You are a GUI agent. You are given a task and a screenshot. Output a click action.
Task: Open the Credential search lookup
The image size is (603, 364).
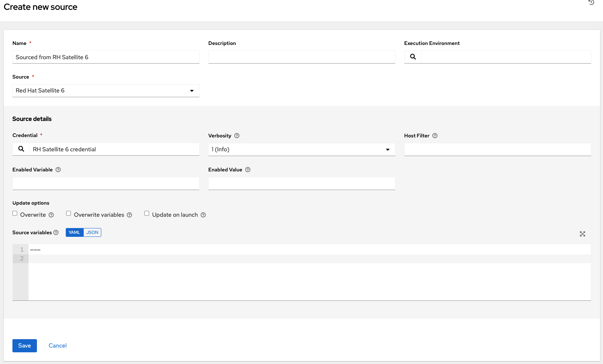[x=21, y=149]
